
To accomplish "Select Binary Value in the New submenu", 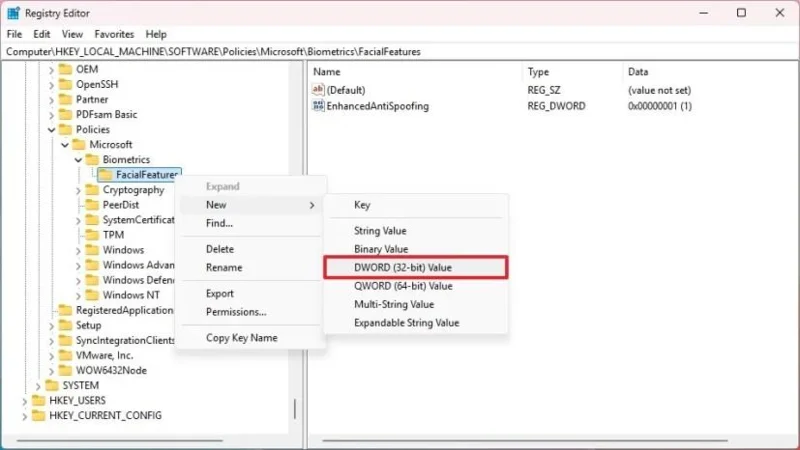I will coord(416,249).
